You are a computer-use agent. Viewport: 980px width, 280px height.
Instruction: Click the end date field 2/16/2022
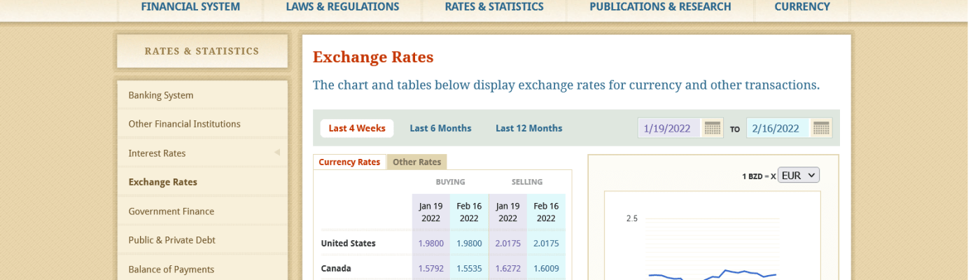[777, 128]
